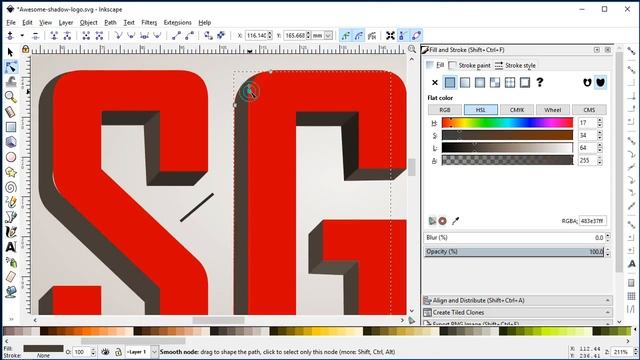
Task: Click Delete selected nodes icon
Action: coord(36,36)
